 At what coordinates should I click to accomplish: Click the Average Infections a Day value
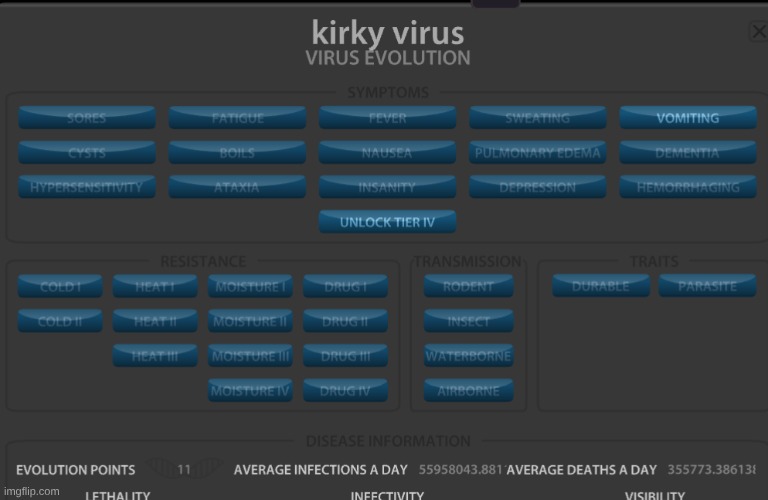[461, 470]
